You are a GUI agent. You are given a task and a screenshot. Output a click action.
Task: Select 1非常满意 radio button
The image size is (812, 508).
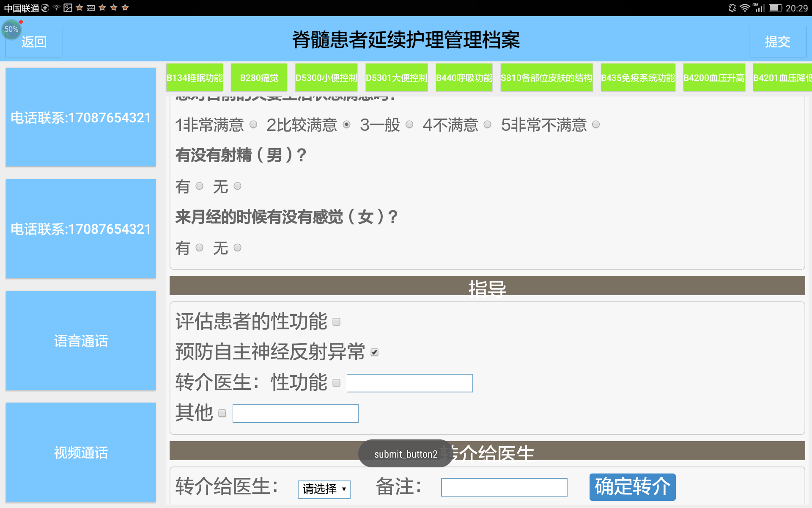253,124
